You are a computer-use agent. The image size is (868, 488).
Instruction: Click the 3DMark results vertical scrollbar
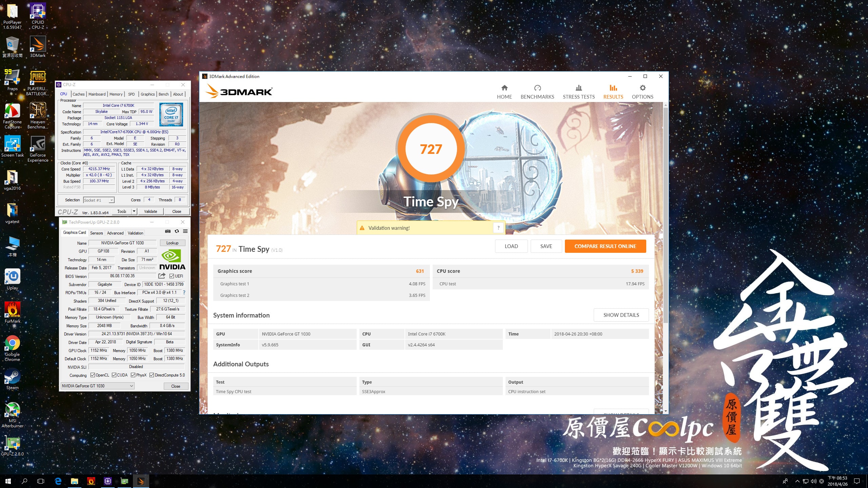(665, 215)
